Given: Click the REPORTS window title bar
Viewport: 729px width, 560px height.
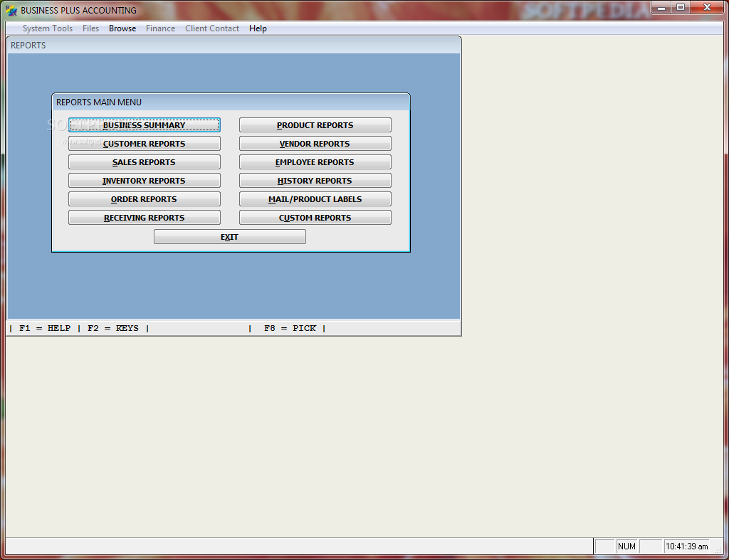Looking at the screenshot, I should pos(234,45).
